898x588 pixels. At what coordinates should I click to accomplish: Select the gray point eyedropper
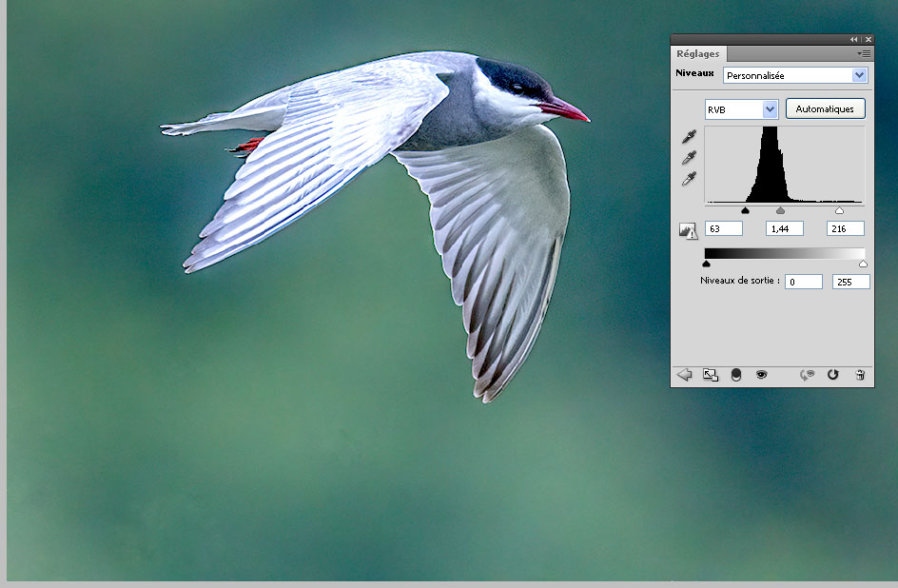point(689,157)
